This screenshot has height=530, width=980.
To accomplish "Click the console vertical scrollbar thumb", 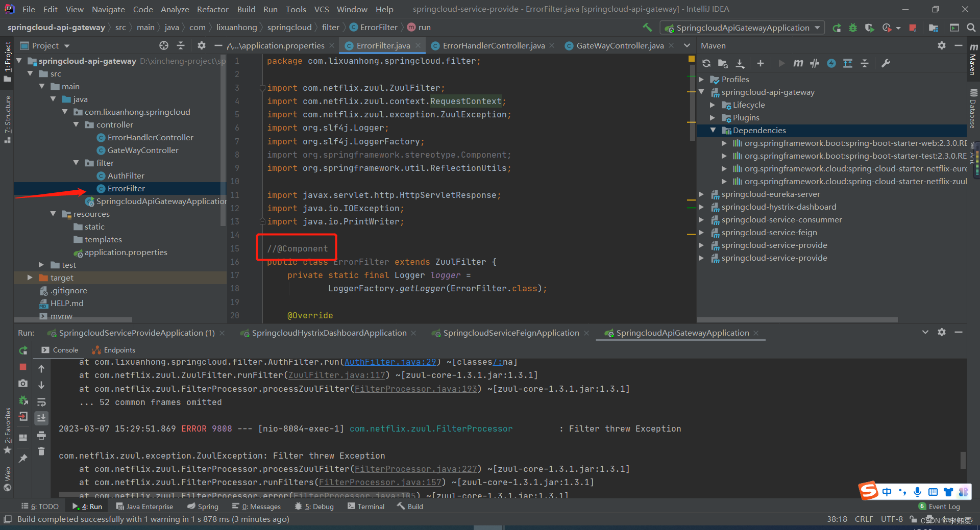I will pos(963,460).
